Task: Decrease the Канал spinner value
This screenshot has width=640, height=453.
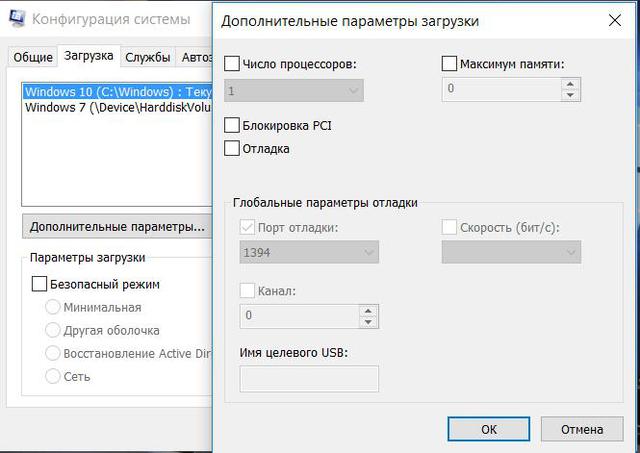Action: [369, 322]
